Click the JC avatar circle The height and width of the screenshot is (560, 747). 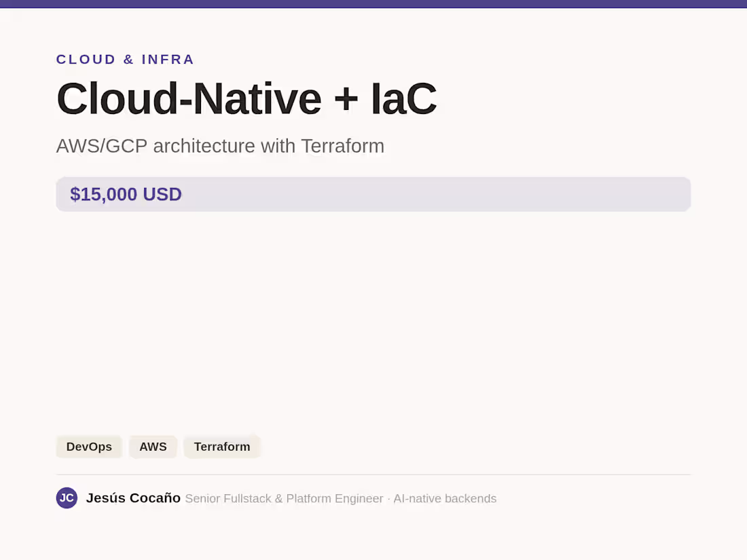[x=67, y=498]
